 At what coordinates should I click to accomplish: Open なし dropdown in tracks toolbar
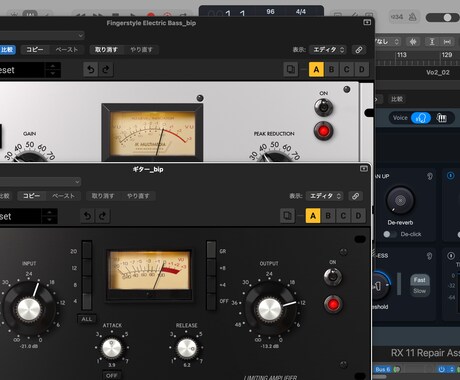coord(388,42)
